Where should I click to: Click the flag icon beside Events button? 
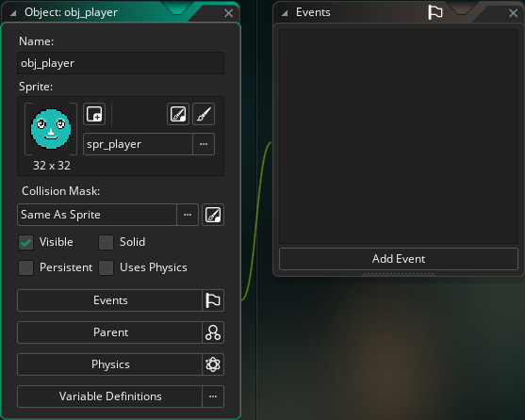(213, 300)
